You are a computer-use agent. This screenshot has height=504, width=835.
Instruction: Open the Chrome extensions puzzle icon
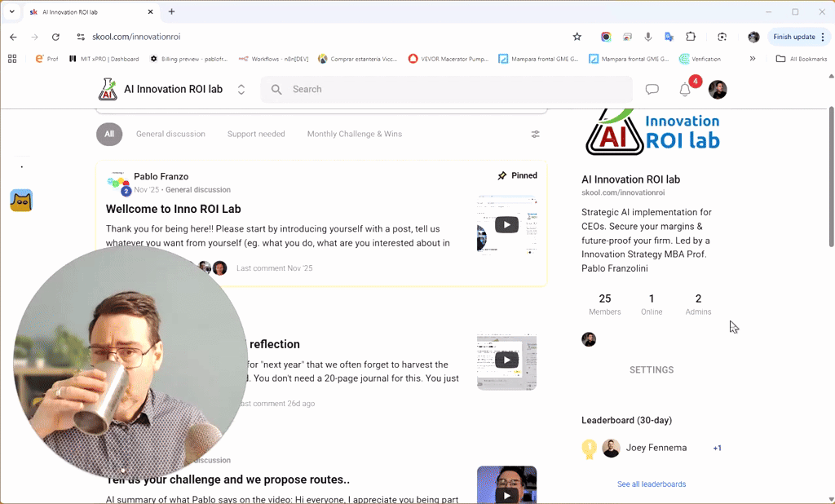click(x=691, y=37)
